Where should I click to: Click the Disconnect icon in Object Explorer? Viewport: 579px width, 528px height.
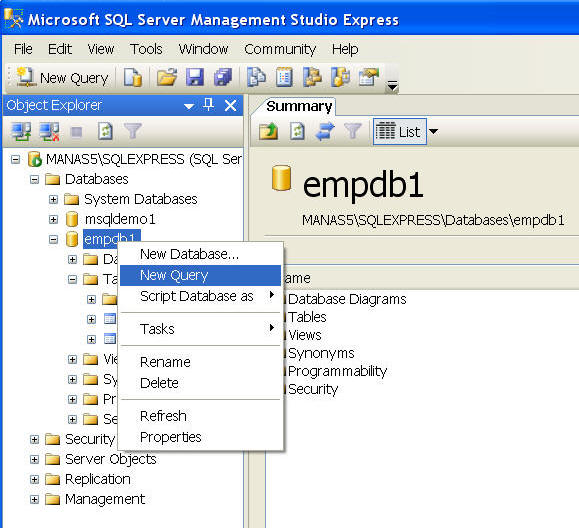(x=49, y=131)
